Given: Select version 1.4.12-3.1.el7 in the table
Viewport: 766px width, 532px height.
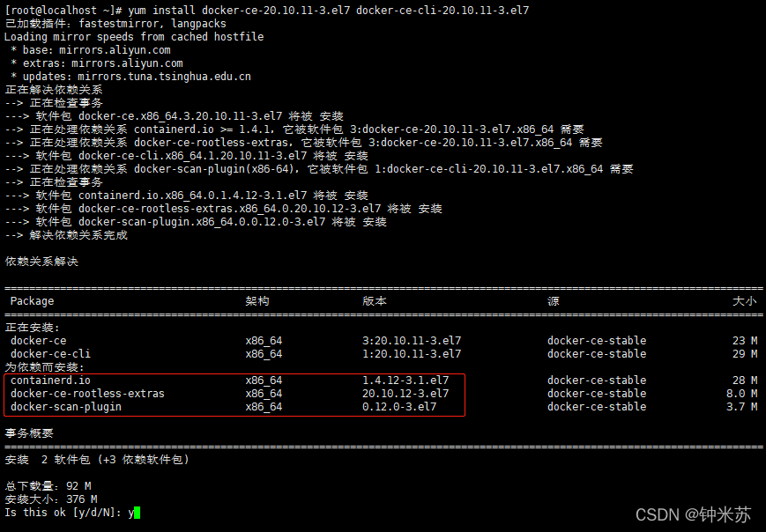Looking at the screenshot, I should [405, 381].
